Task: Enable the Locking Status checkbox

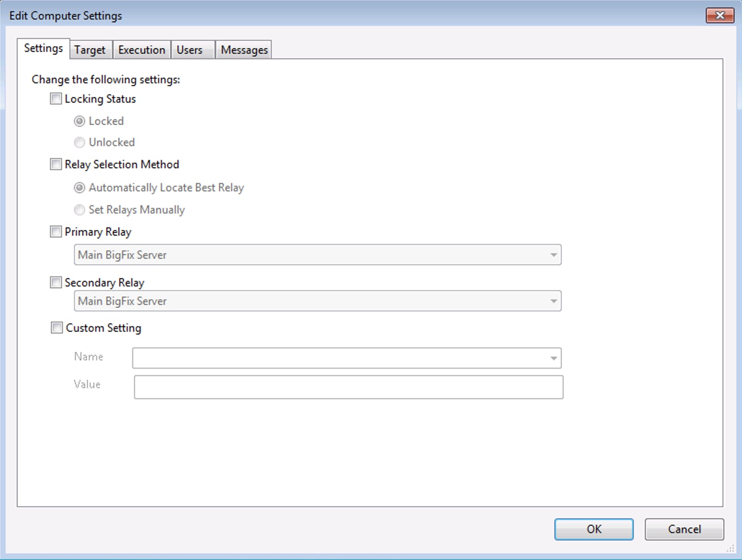Action: tap(55, 98)
